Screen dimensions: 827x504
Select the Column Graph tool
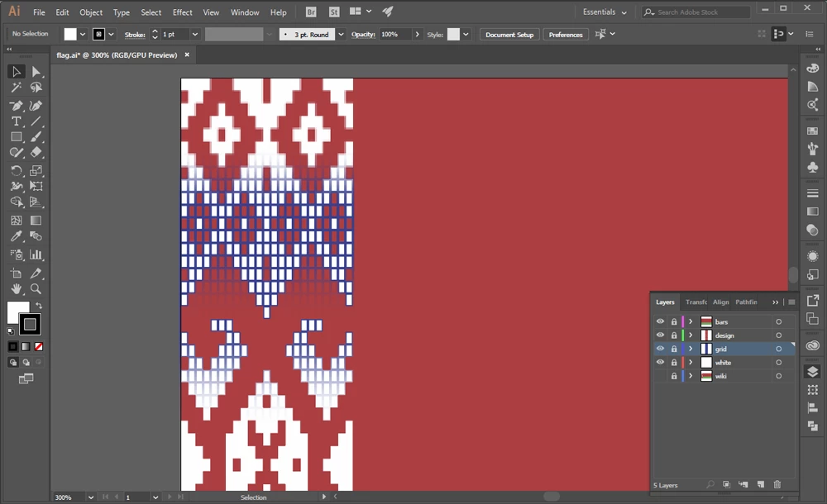(x=36, y=254)
